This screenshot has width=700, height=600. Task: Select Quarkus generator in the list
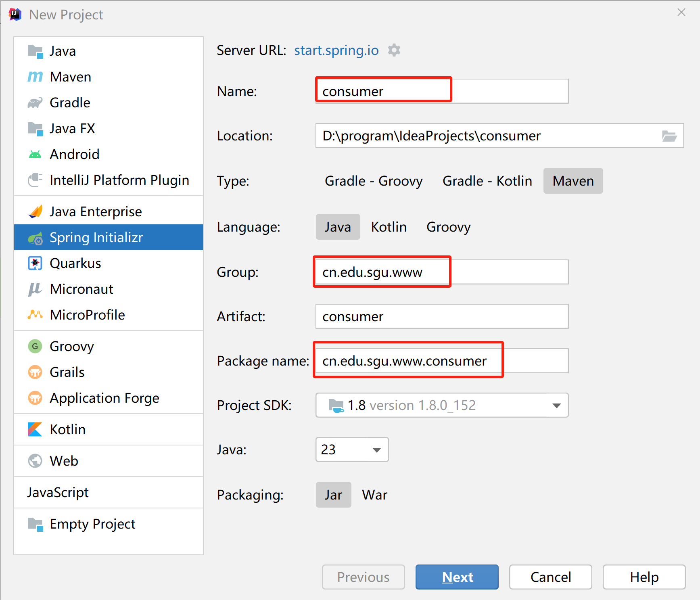(109, 263)
